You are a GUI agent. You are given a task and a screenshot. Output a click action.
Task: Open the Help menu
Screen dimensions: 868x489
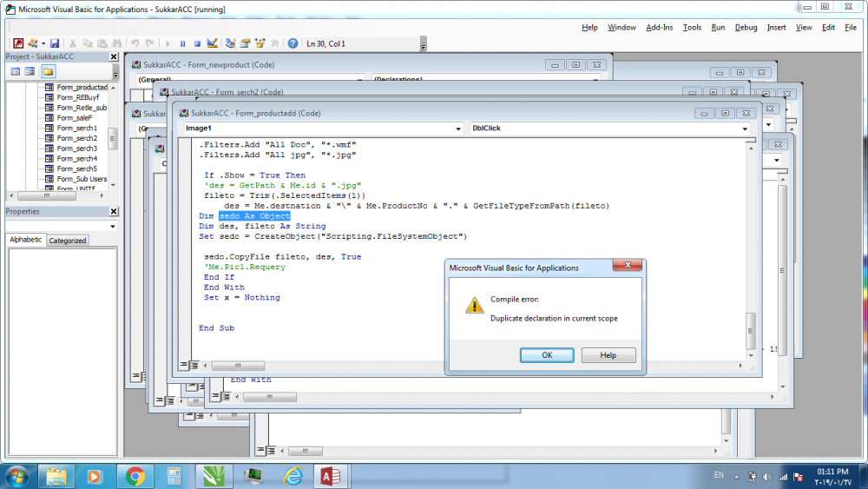tap(589, 27)
